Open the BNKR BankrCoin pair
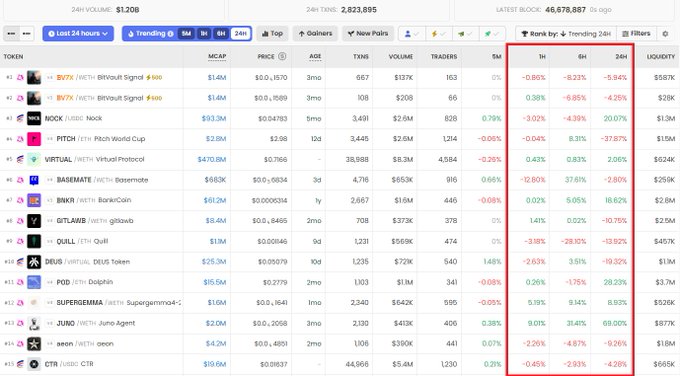The width and height of the screenshot is (680, 376). pyautogui.click(x=340, y=200)
